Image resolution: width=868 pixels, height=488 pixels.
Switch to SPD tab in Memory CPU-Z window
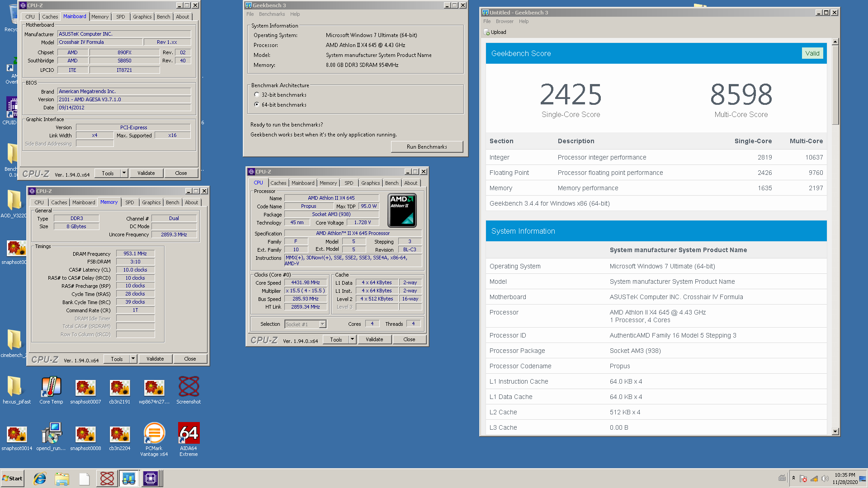[x=130, y=202]
